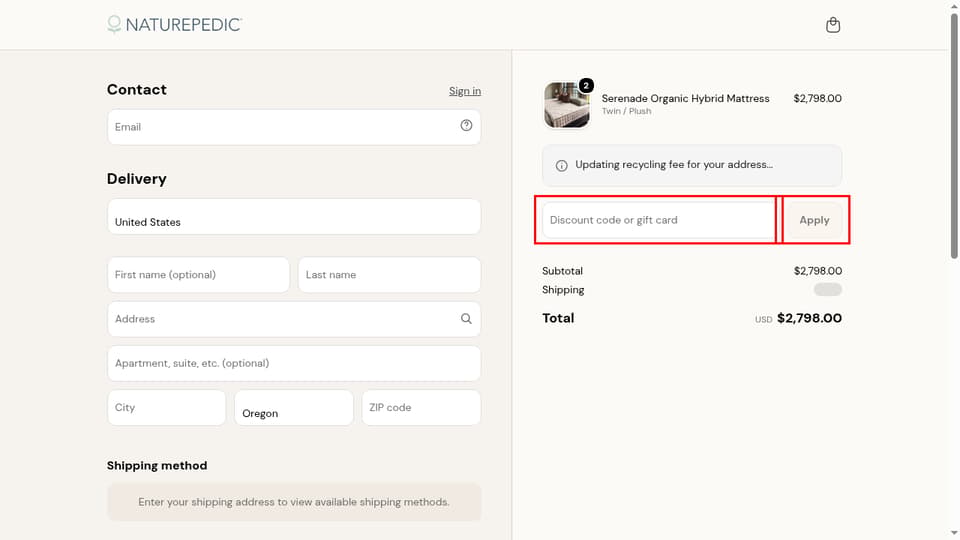Click the address search magnifier icon
Image resolution: width=960 pixels, height=540 pixels.
click(x=466, y=319)
